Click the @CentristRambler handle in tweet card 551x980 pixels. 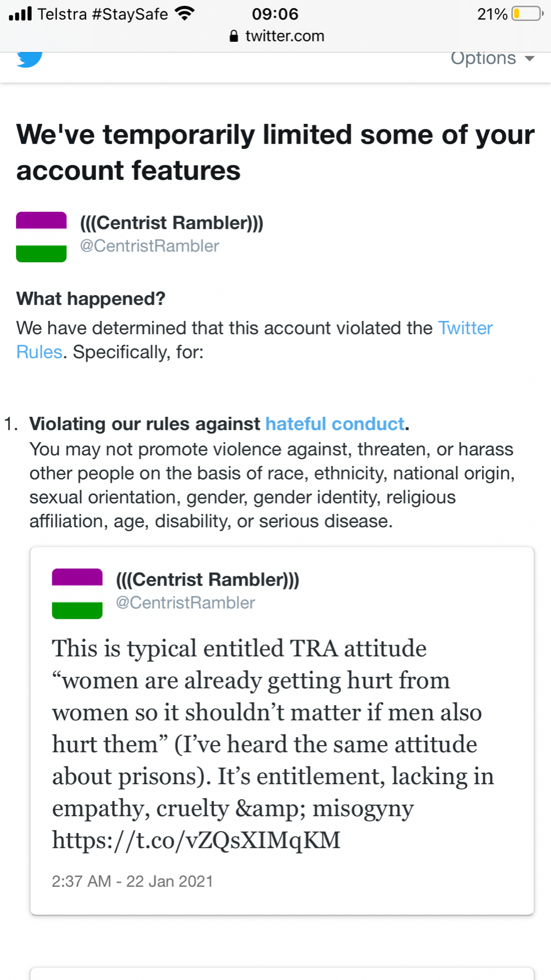[x=185, y=603]
